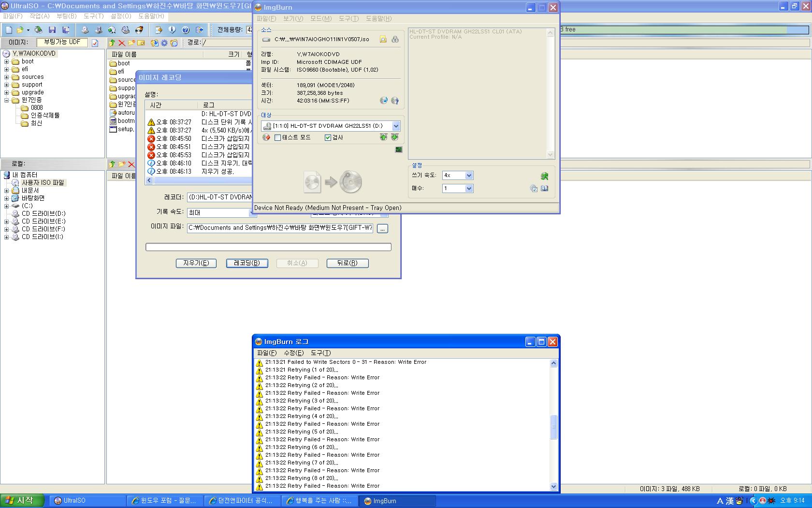This screenshot has height=508, width=812.
Task: Click ImgBurn disc with music note icon
Action: 384,101
